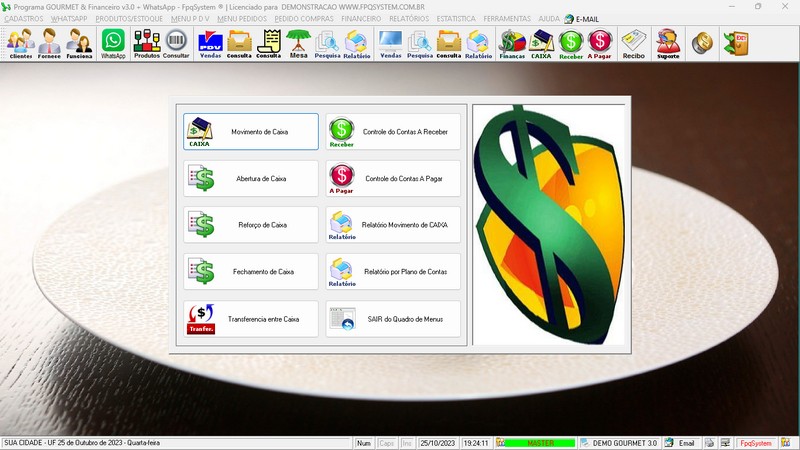
Task: Open the Clientes toolbar icon
Action: click(x=21, y=44)
